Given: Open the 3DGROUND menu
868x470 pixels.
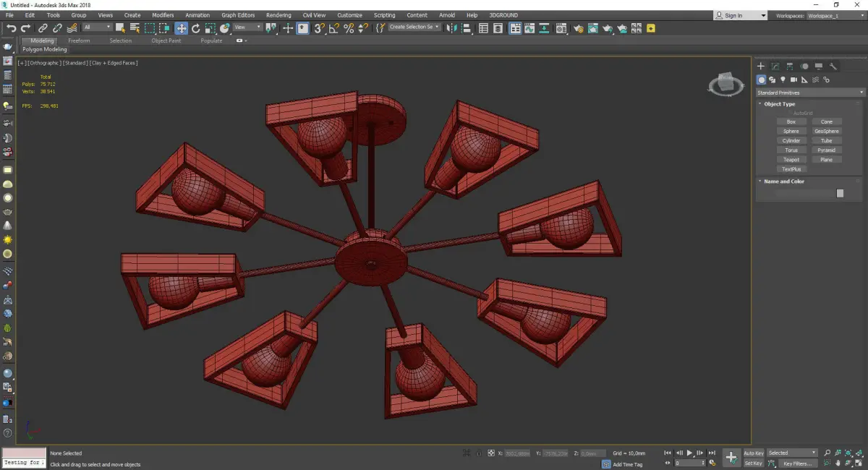Looking at the screenshot, I should tap(502, 15).
